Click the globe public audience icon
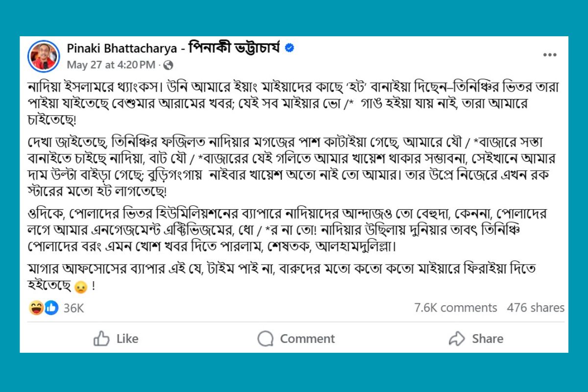 (168, 65)
